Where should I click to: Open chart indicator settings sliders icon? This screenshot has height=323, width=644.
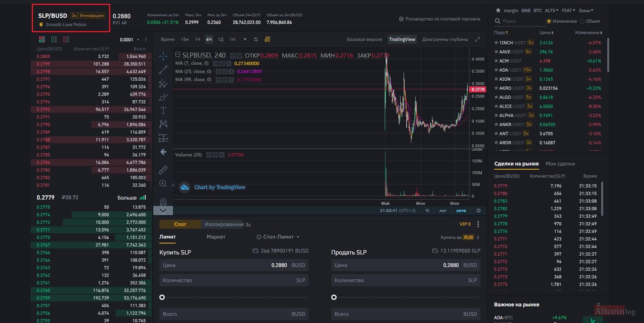pyautogui.click(x=256, y=39)
